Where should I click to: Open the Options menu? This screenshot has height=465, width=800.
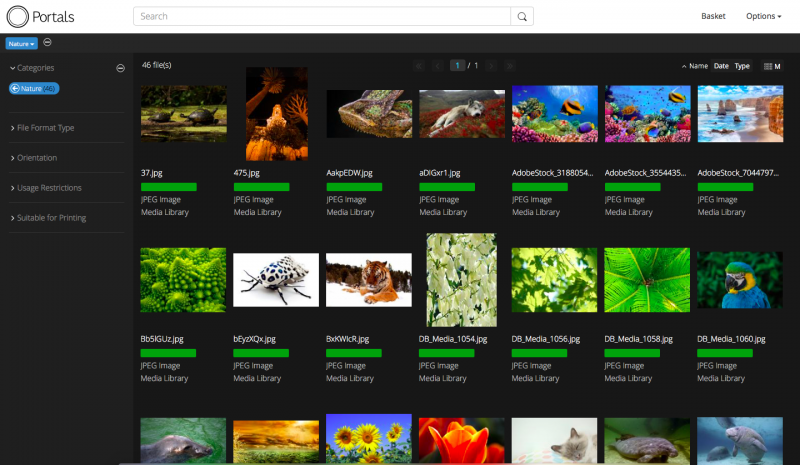[x=763, y=16]
